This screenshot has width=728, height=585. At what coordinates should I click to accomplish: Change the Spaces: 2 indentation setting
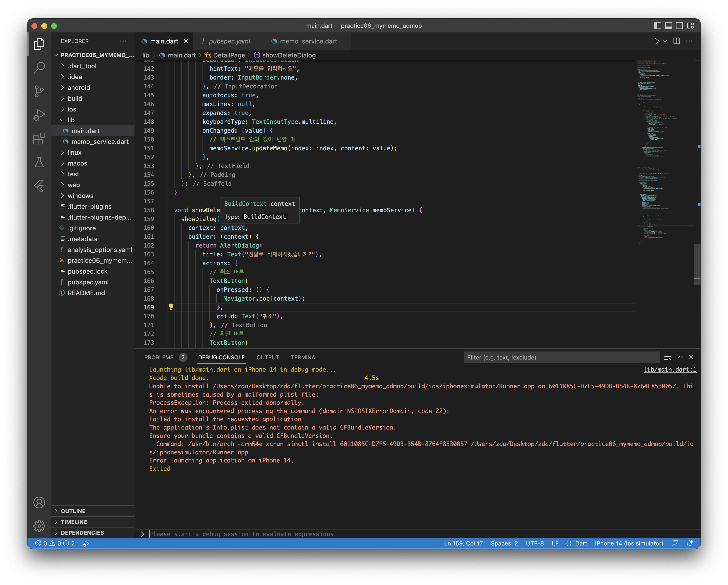504,543
